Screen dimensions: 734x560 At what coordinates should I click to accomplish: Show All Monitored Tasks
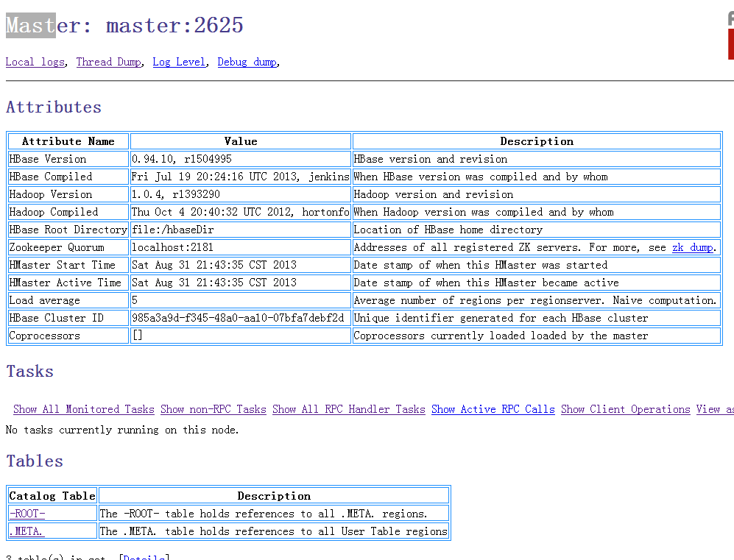pos(83,409)
